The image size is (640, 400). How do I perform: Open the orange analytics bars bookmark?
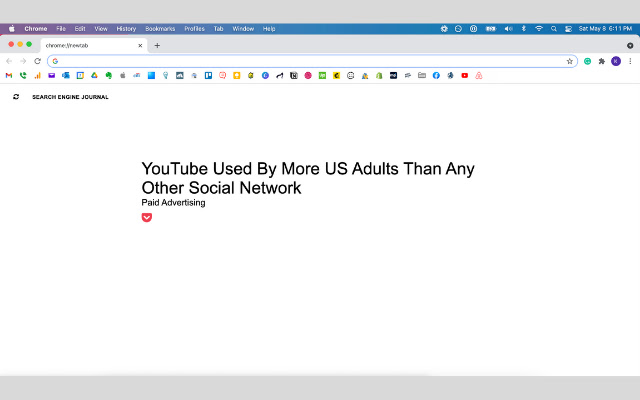pyautogui.click(x=37, y=76)
